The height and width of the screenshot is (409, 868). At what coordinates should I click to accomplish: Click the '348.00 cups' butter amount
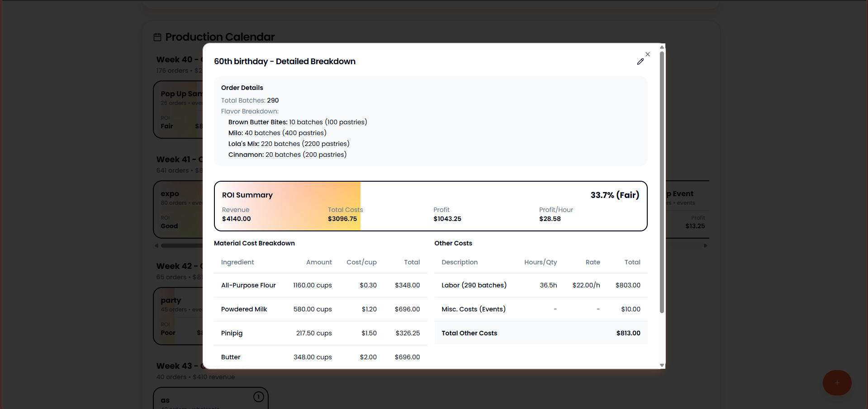[x=313, y=357]
